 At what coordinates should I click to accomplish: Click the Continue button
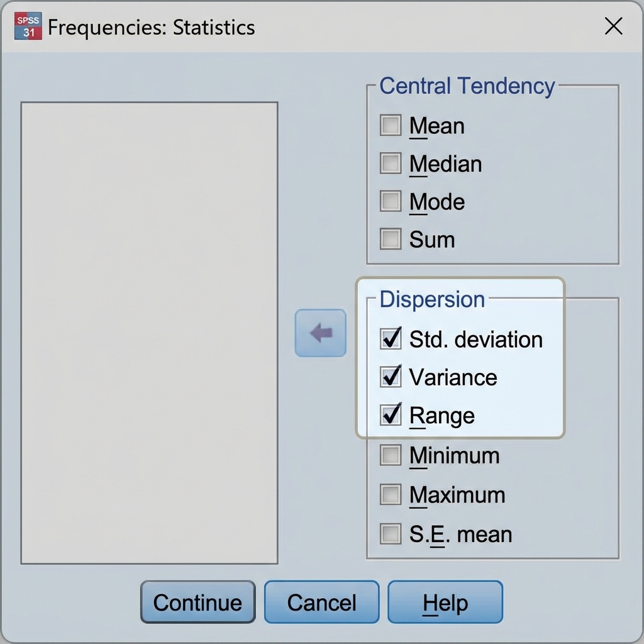(x=197, y=602)
